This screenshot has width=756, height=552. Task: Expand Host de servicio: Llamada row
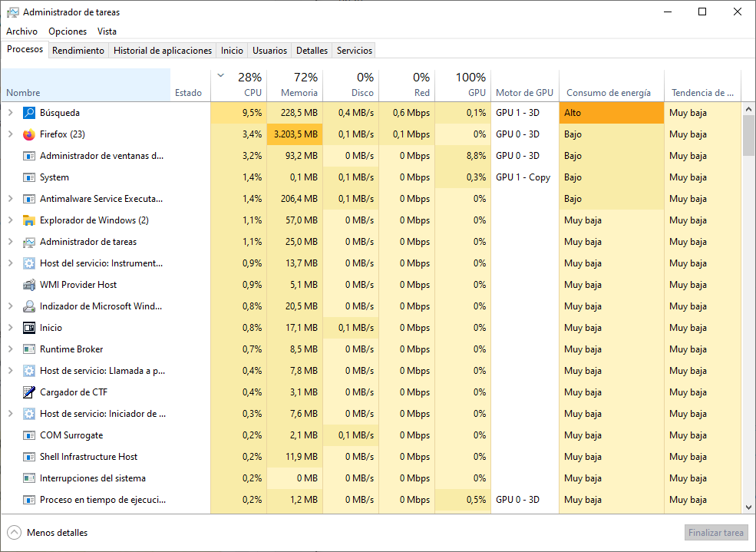(x=11, y=371)
